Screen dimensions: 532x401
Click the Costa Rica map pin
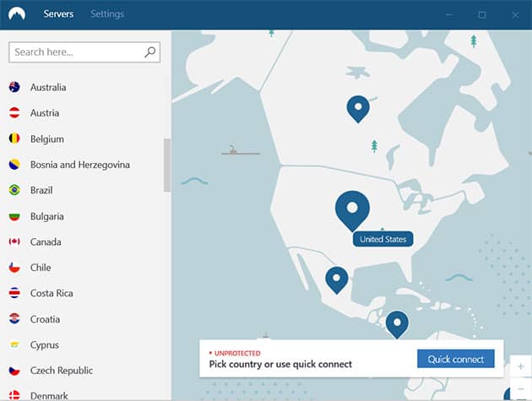[397, 324]
